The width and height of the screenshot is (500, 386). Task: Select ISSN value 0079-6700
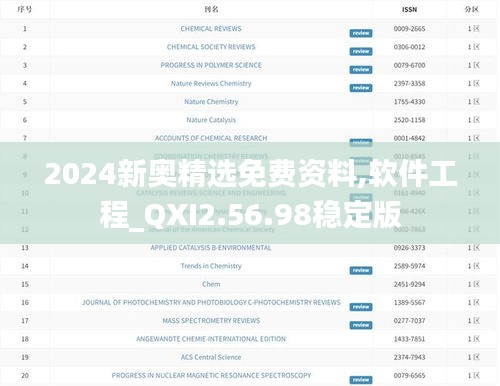pos(409,65)
